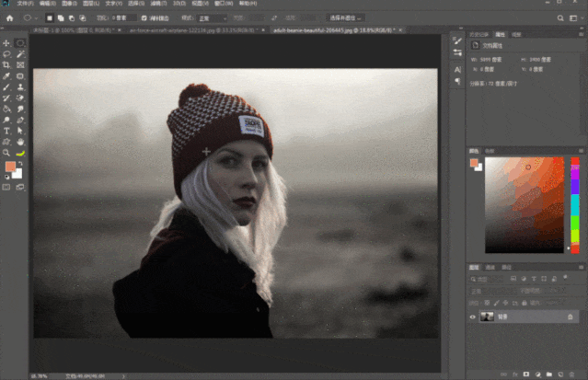588x380 pixels.
Task: Switch to the air-force-aircraft-airplane document tab
Action: click(193, 30)
